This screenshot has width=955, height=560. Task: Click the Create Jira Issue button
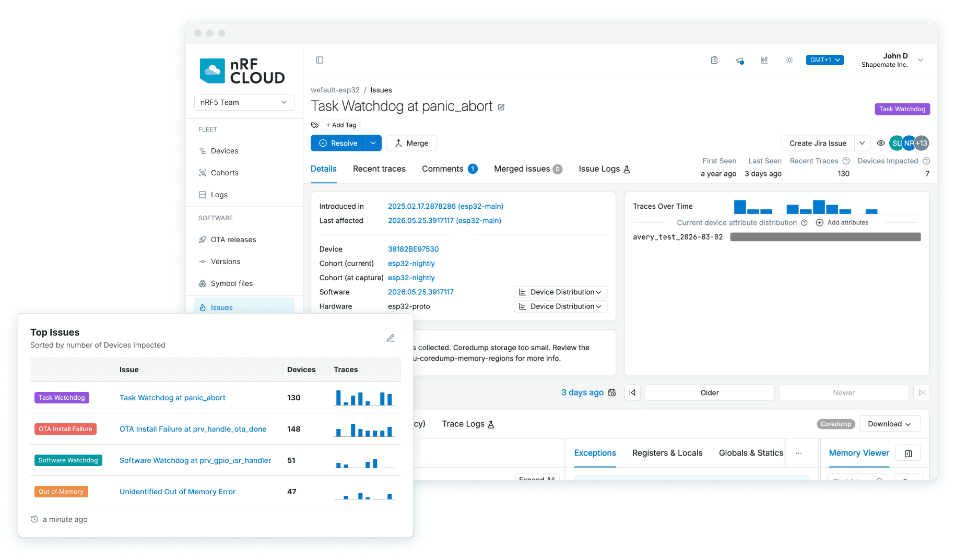pyautogui.click(x=818, y=143)
